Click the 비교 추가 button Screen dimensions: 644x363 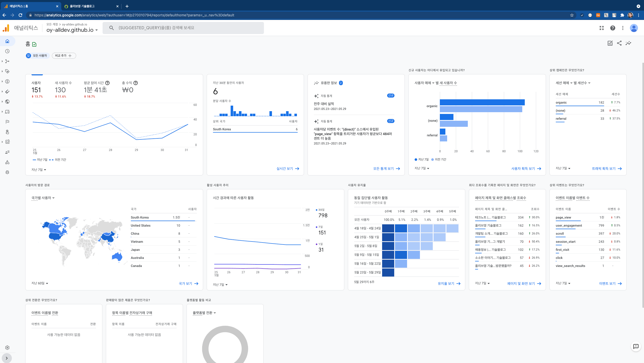[64, 55]
